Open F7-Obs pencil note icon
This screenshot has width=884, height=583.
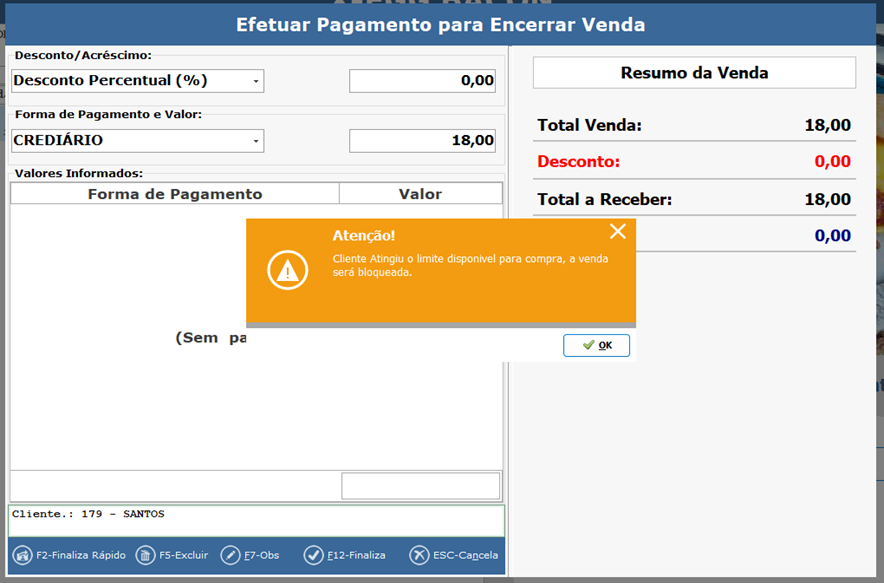(x=231, y=555)
